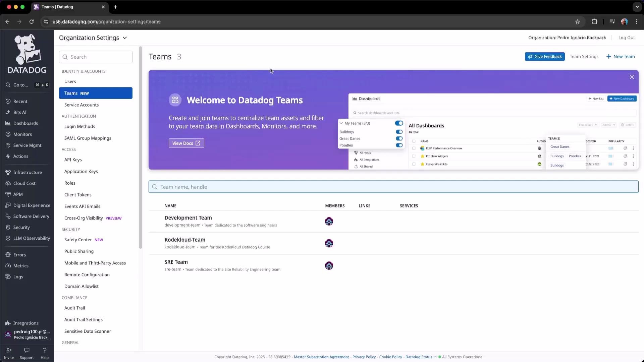This screenshot has width=644, height=362.
Task: Click Log Out
Action: click(626, 38)
